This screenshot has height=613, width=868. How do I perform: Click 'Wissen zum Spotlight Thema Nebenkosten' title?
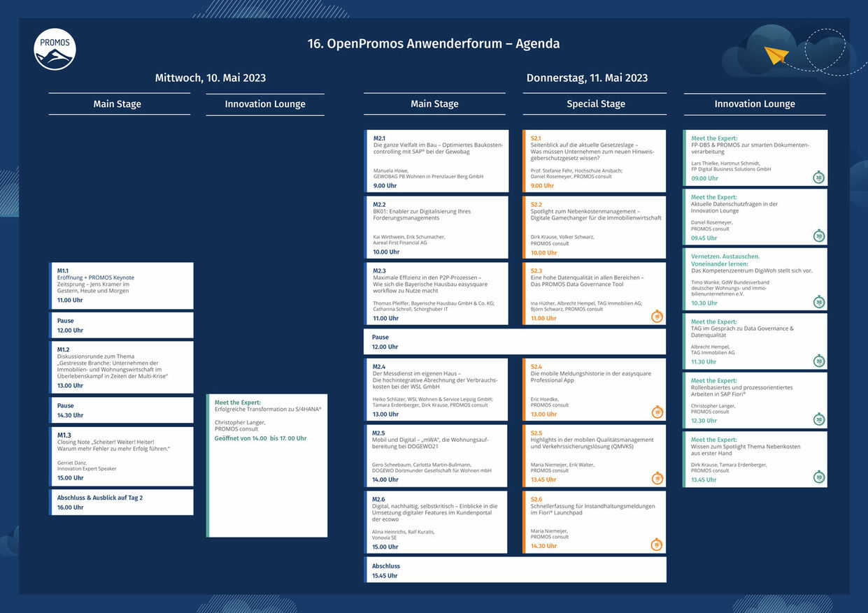tap(746, 449)
